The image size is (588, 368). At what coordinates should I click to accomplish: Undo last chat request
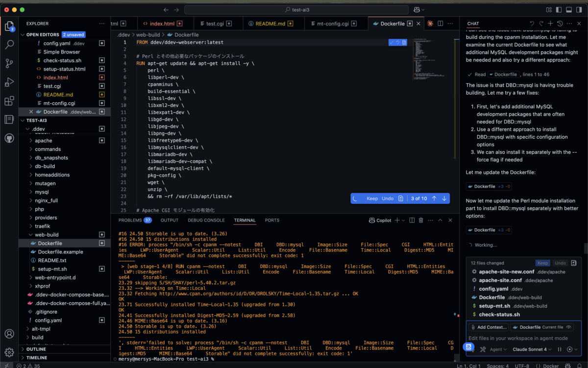click(x=532, y=24)
